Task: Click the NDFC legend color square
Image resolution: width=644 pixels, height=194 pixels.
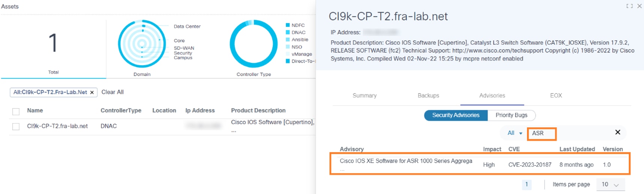Action: 288,25
